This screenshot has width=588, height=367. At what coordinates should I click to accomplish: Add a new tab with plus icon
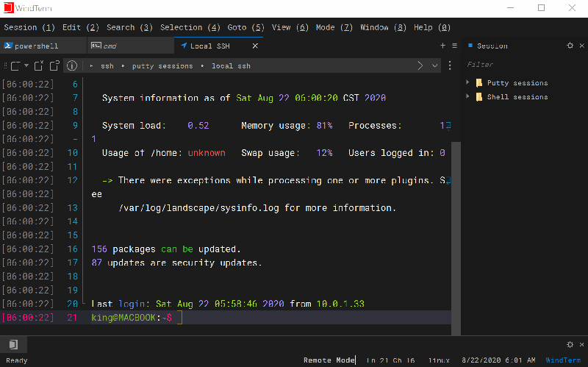click(442, 46)
